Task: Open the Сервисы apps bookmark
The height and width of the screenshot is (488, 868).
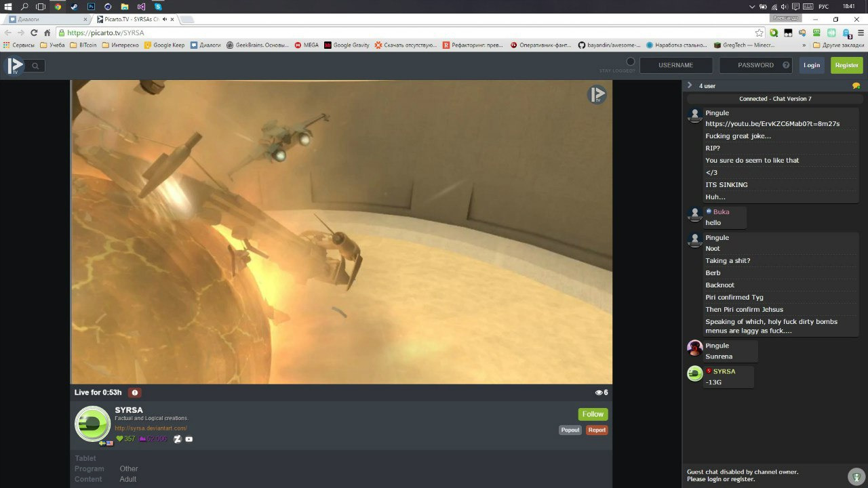Action: (19, 45)
